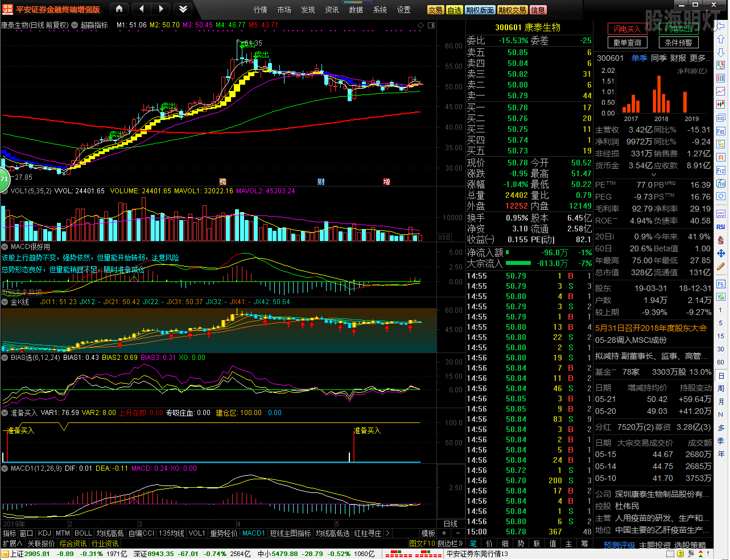The image size is (730, 560).
Task: Switch chart to 季 period in sidebar
Action: point(721,441)
